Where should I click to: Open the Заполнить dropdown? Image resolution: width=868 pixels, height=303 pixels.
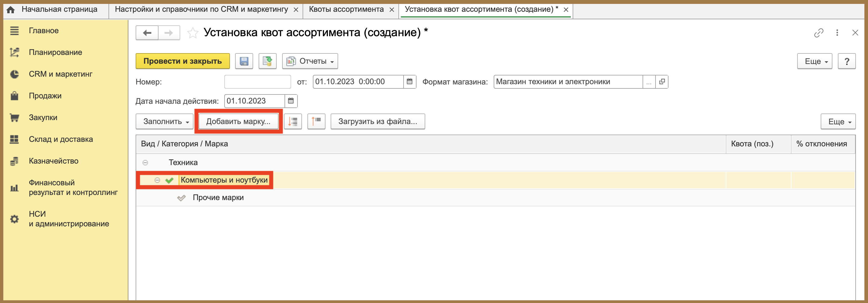pos(165,121)
